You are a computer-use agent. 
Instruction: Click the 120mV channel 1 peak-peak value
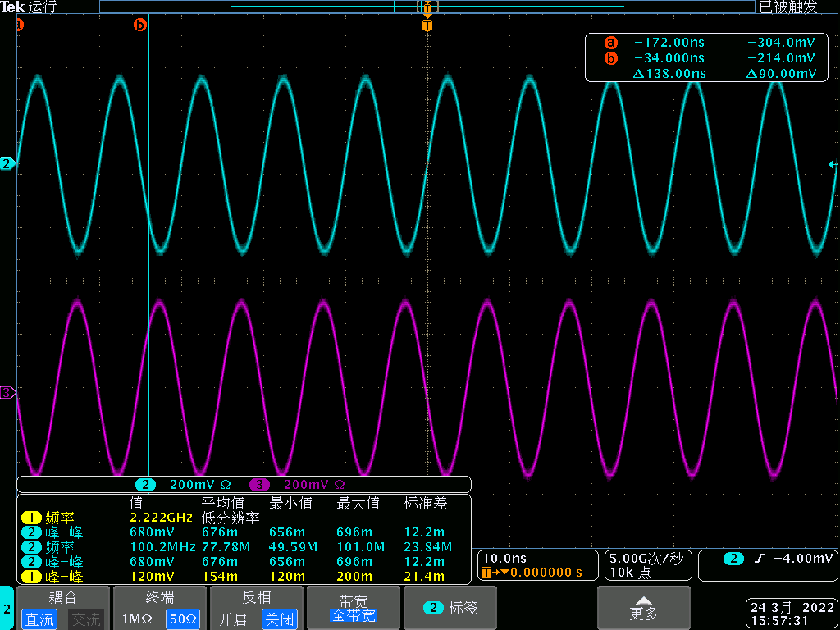[153, 577]
